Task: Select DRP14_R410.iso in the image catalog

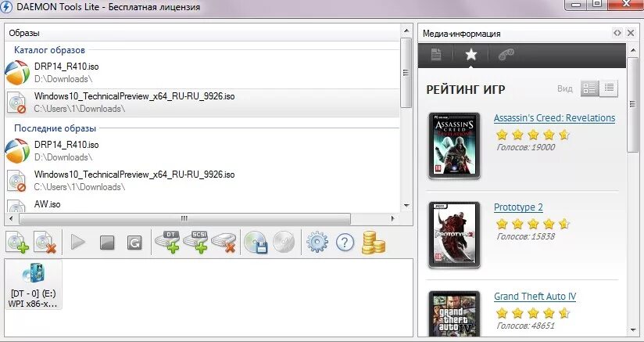Action: 202,72
